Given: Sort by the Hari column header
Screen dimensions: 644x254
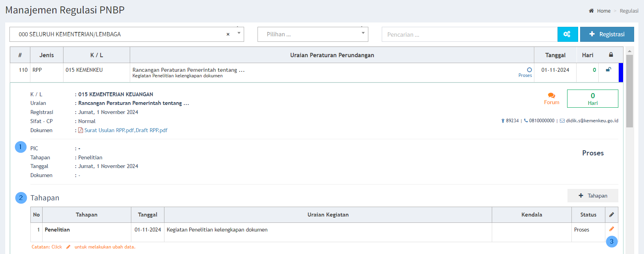Looking at the screenshot, I should pos(587,55).
